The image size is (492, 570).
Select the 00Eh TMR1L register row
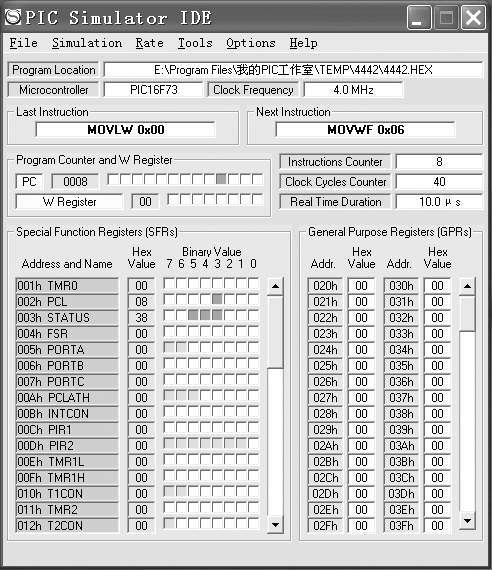(x=67, y=462)
